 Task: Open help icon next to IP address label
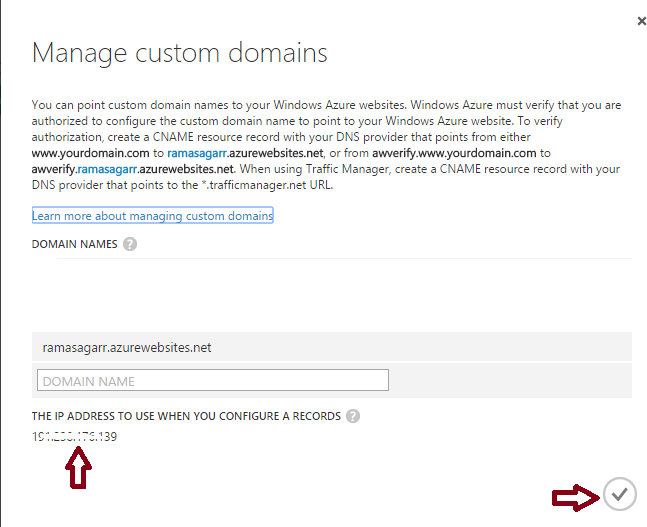353,416
